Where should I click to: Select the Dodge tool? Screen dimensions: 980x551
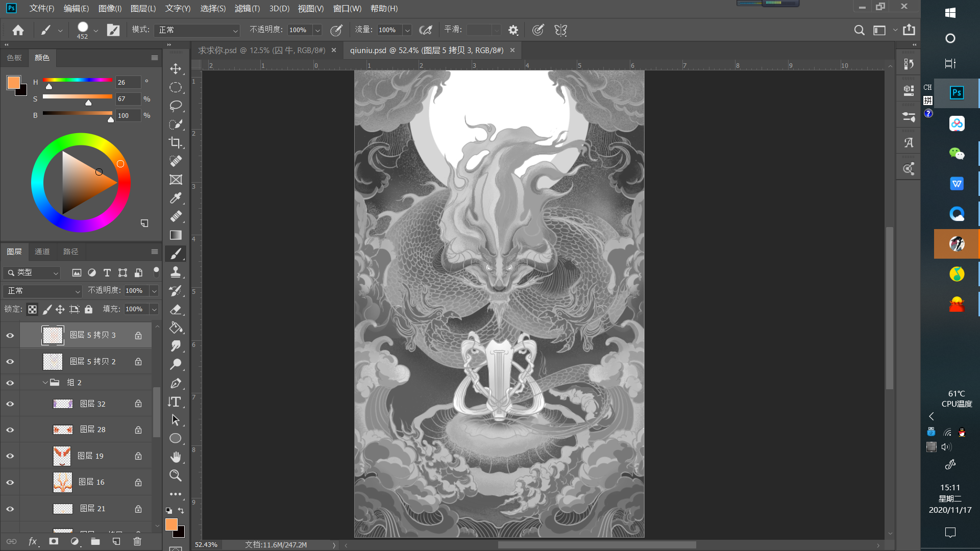pyautogui.click(x=176, y=364)
